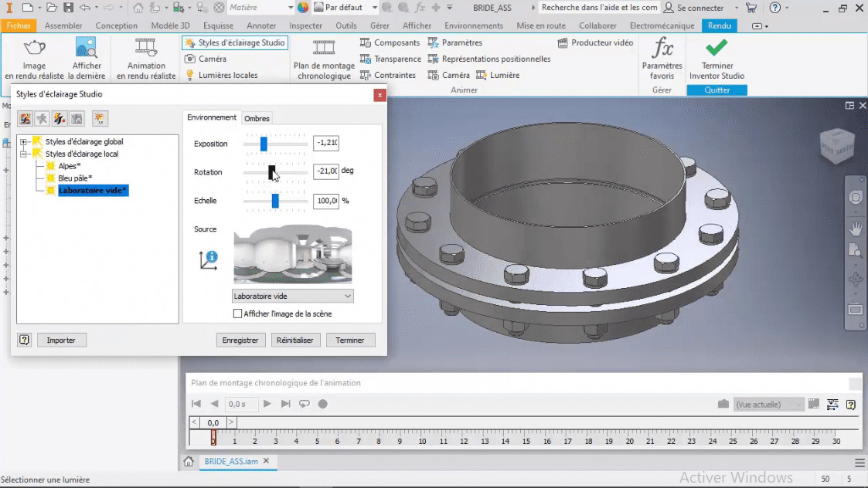Viewport: 868px width, 488px height.
Task: Expand Styles d'éclairage global tree node
Action: [x=24, y=141]
